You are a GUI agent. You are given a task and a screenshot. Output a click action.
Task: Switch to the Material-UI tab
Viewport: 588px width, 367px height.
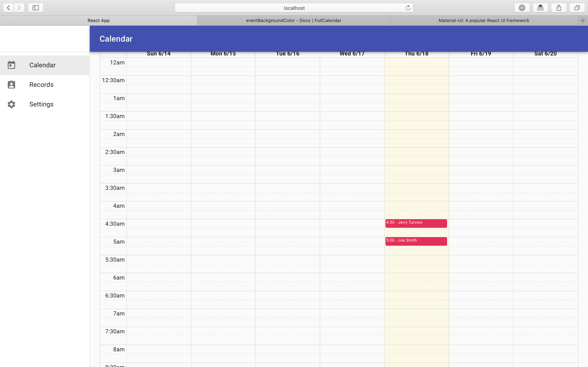click(x=484, y=21)
